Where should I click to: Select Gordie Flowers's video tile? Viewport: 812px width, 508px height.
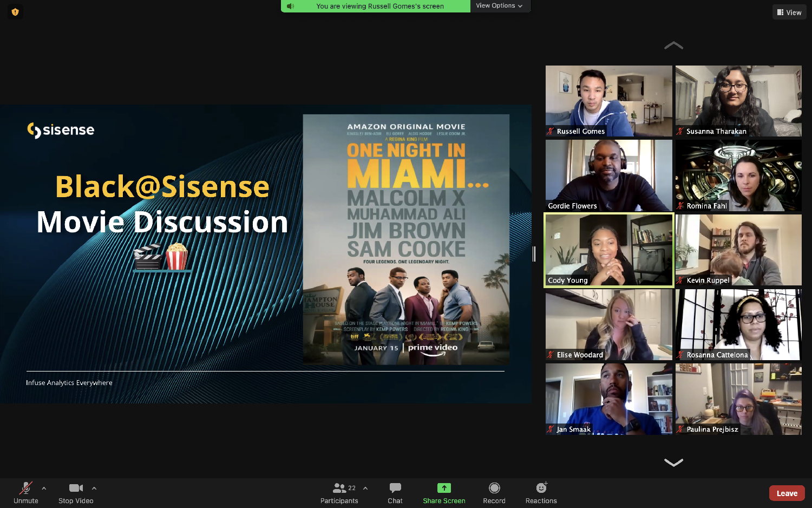click(x=609, y=175)
